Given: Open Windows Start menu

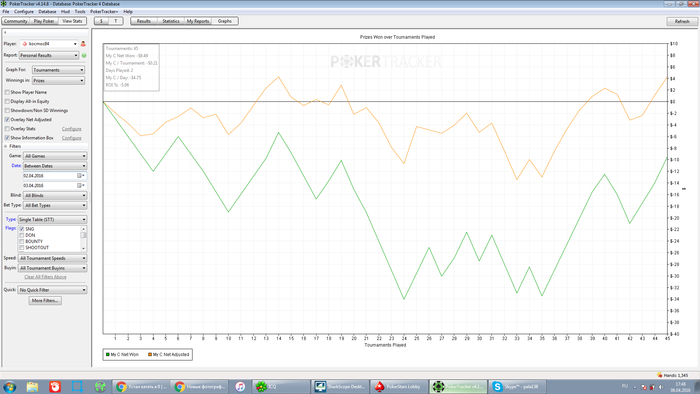Looking at the screenshot, I should pos(9,387).
